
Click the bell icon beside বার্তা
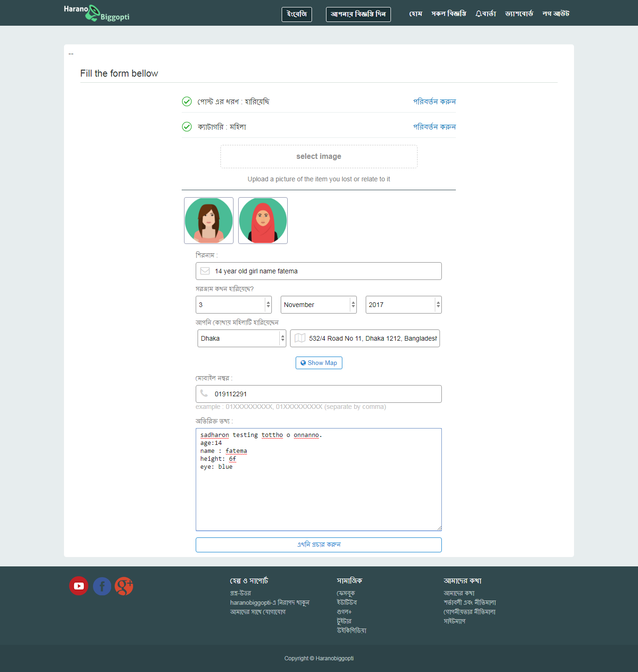point(478,14)
